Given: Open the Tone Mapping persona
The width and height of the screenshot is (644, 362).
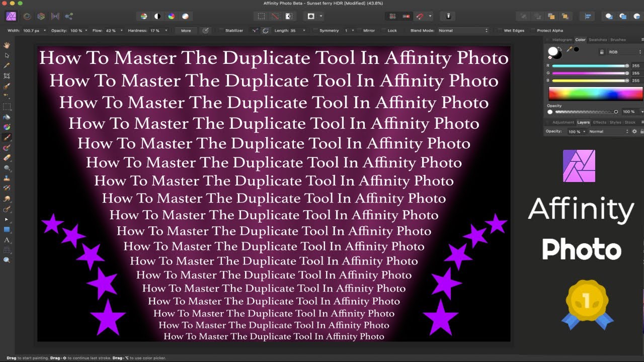Looking at the screenshot, I should pos(55,16).
